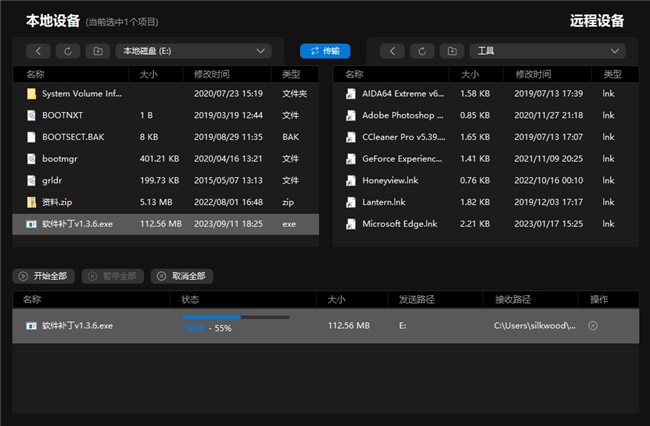Select Adobe Photoshop shortcut icon
This screenshot has height=426, width=650.
coord(351,115)
